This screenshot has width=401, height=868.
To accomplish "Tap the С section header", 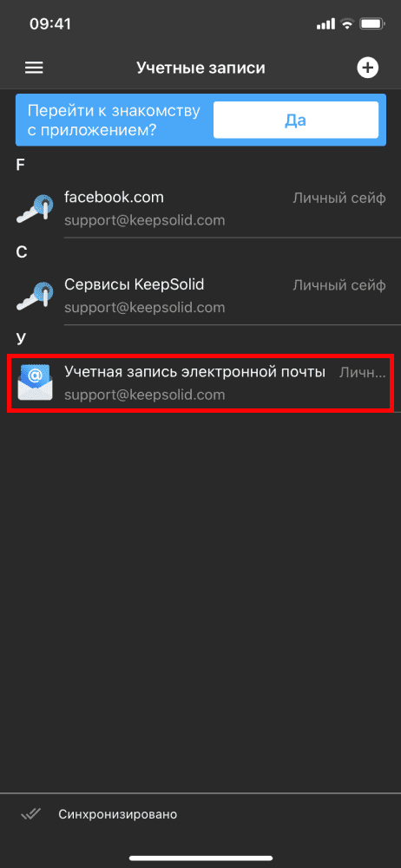I will [22, 252].
